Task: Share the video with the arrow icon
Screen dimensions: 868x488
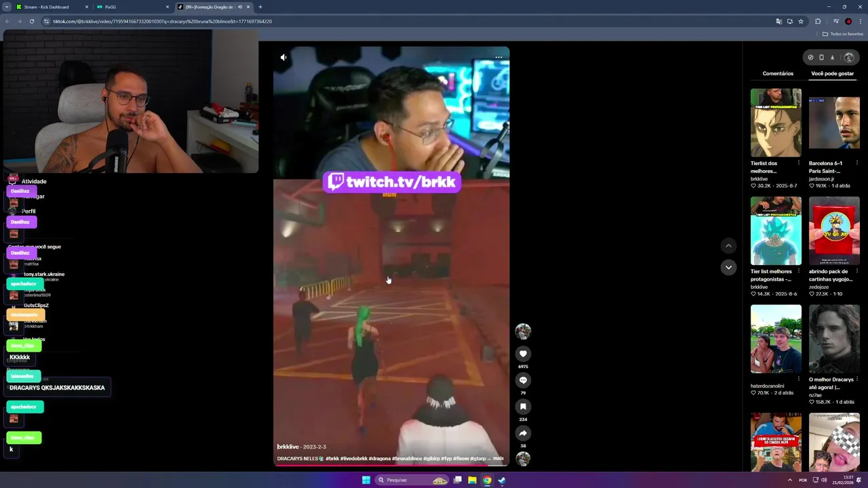Action: 523,433
